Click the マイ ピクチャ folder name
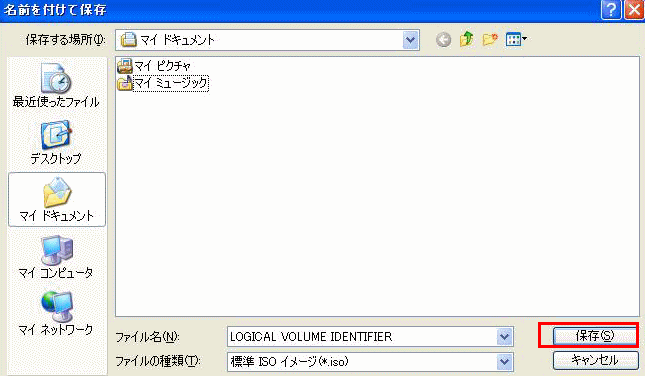 pyautogui.click(x=162, y=66)
